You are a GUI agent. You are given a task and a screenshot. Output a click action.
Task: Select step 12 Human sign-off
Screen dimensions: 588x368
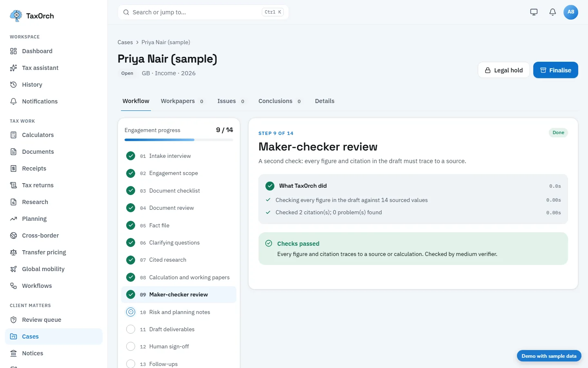[x=179, y=347]
